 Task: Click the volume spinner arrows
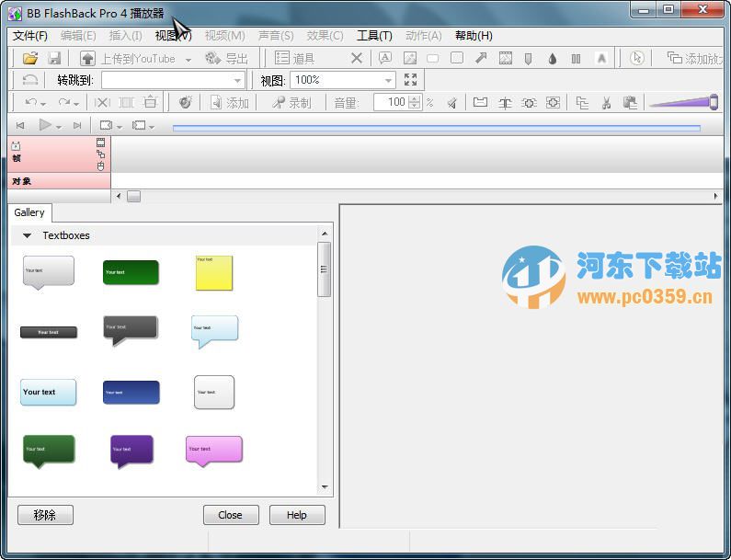[415, 103]
